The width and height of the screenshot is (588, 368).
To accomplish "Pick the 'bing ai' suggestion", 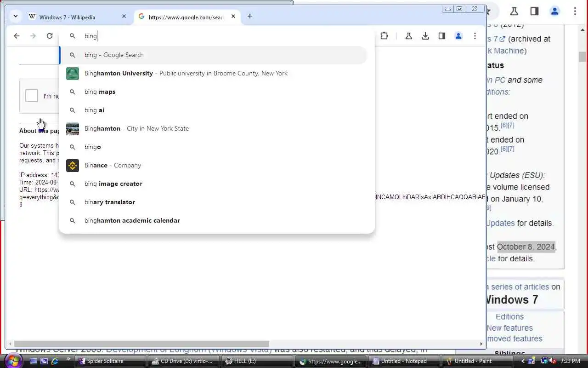I will click(214, 110).
